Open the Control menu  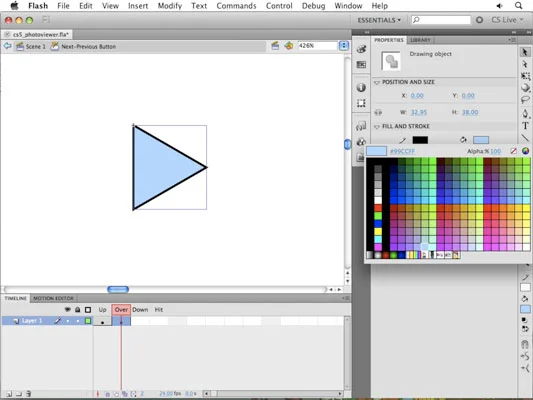(279, 6)
